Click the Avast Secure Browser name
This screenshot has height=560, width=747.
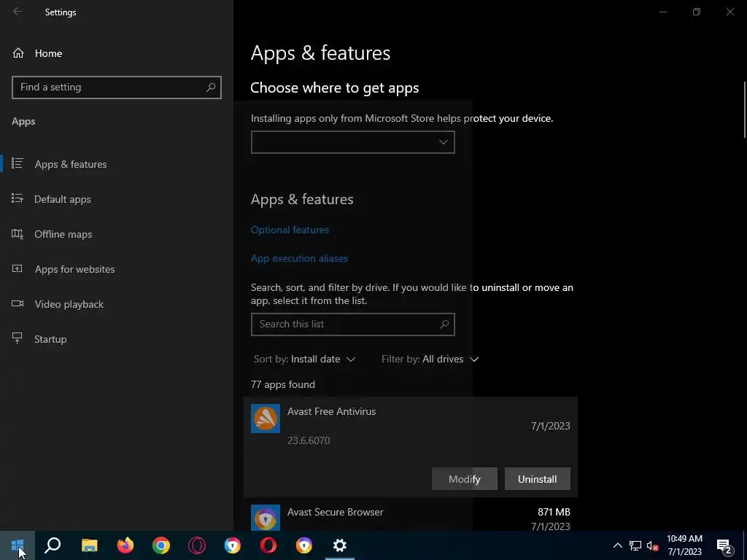[x=336, y=512]
